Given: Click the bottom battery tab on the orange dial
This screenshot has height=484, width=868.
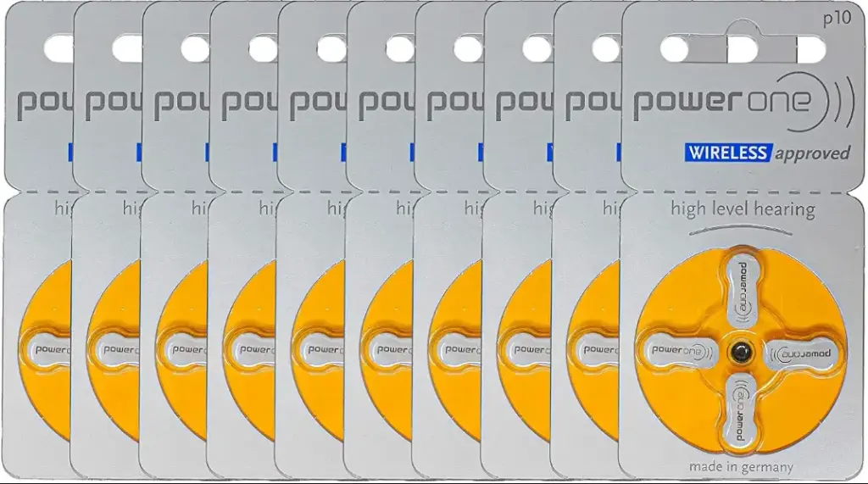Looking at the screenshot, I should tap(741, 409).
